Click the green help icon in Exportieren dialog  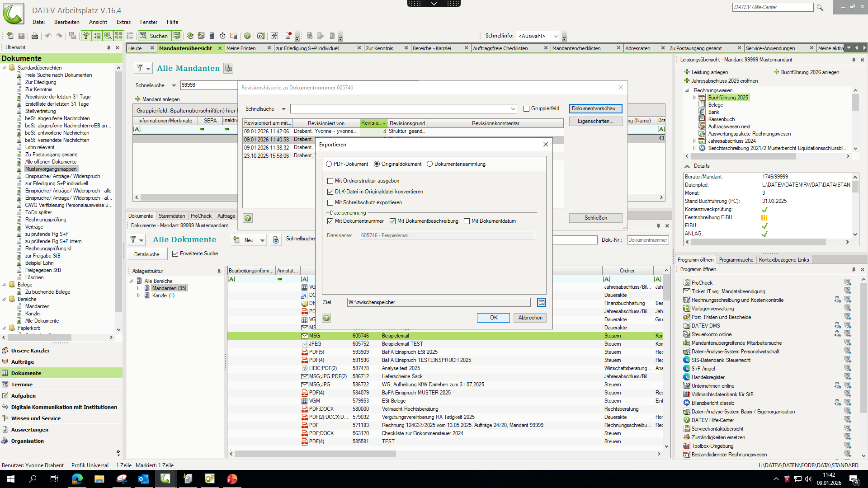(326, 318)
